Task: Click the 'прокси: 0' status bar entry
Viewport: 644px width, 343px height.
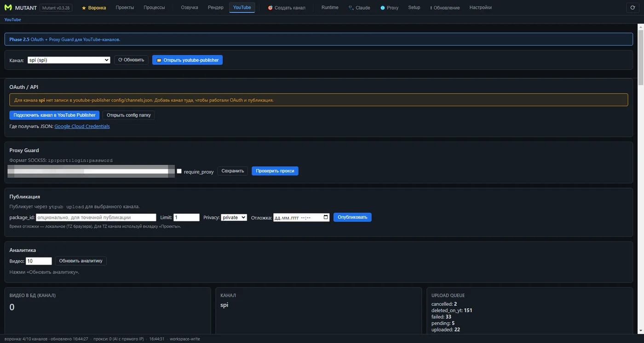Action: [119, 339]
